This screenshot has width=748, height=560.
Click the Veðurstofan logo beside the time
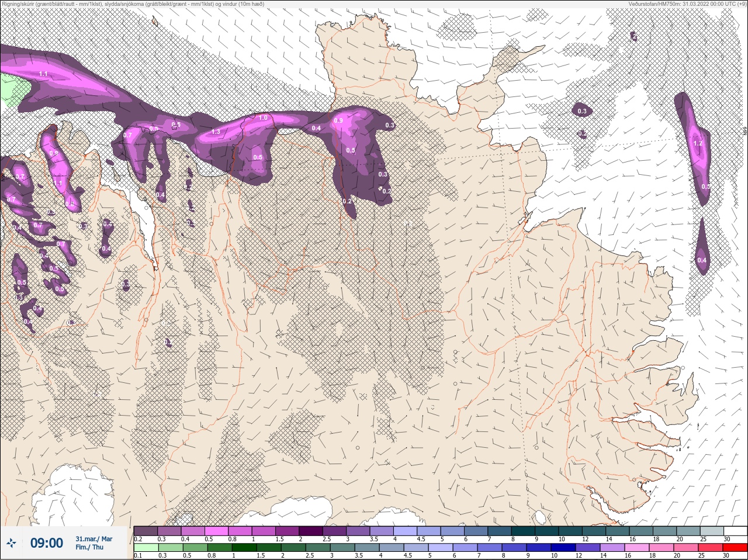[11, 543]
